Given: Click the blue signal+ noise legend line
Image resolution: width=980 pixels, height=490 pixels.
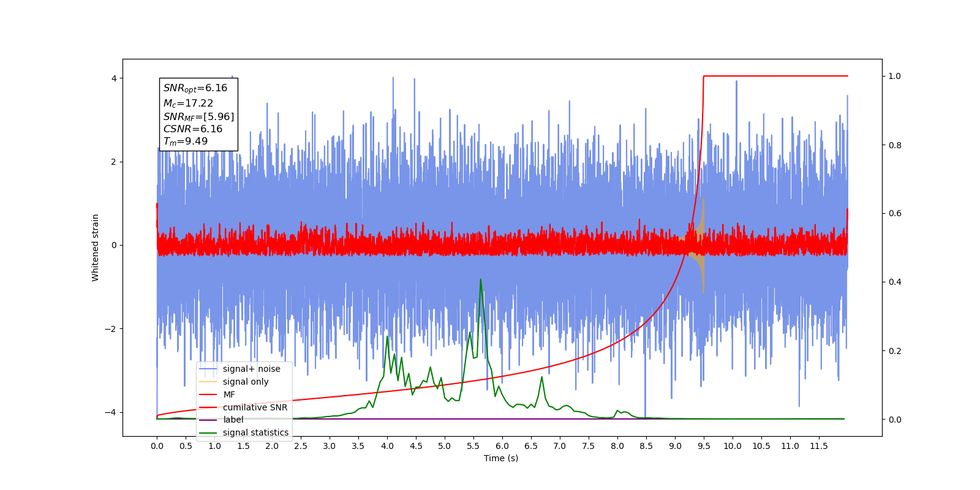Looking at the screenshot, I should 208,369.
